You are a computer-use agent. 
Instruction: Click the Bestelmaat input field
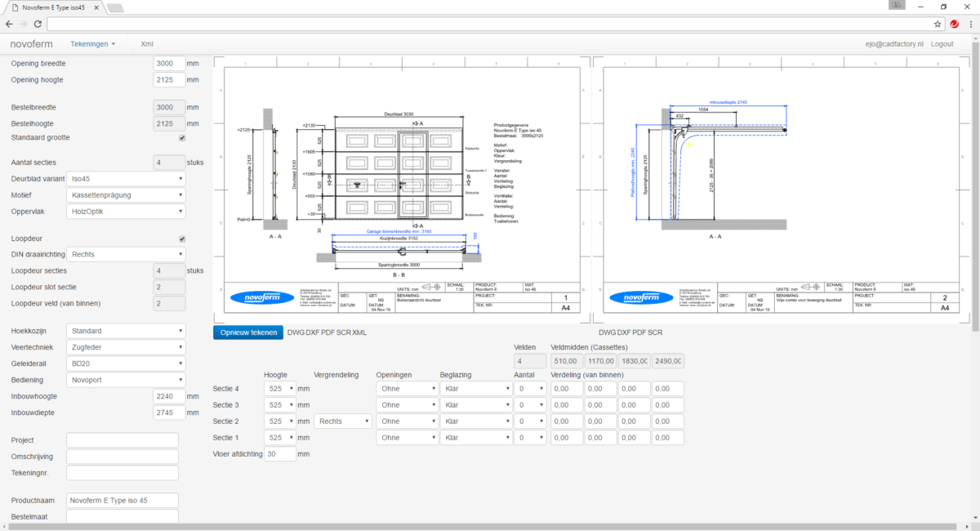[122, 516]
